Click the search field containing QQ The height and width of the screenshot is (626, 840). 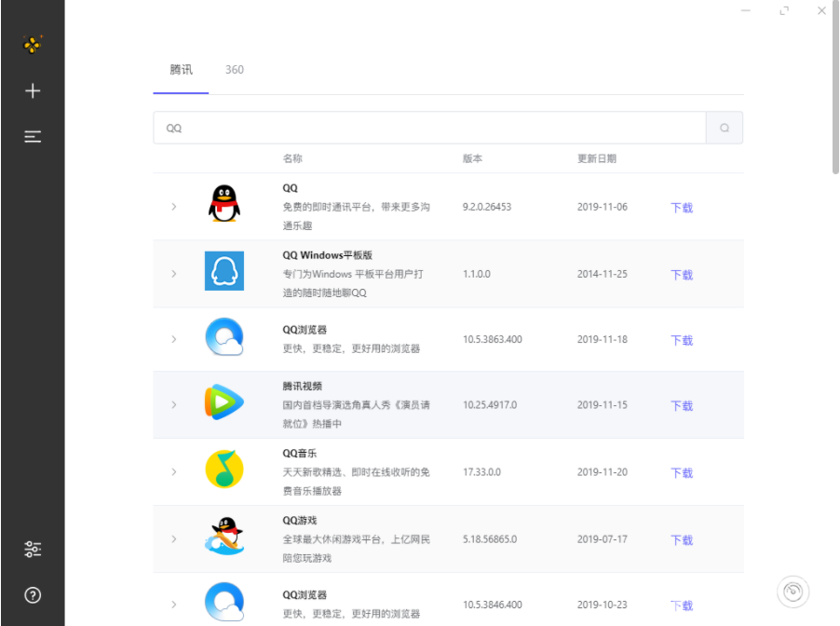[x=429, y=128]
